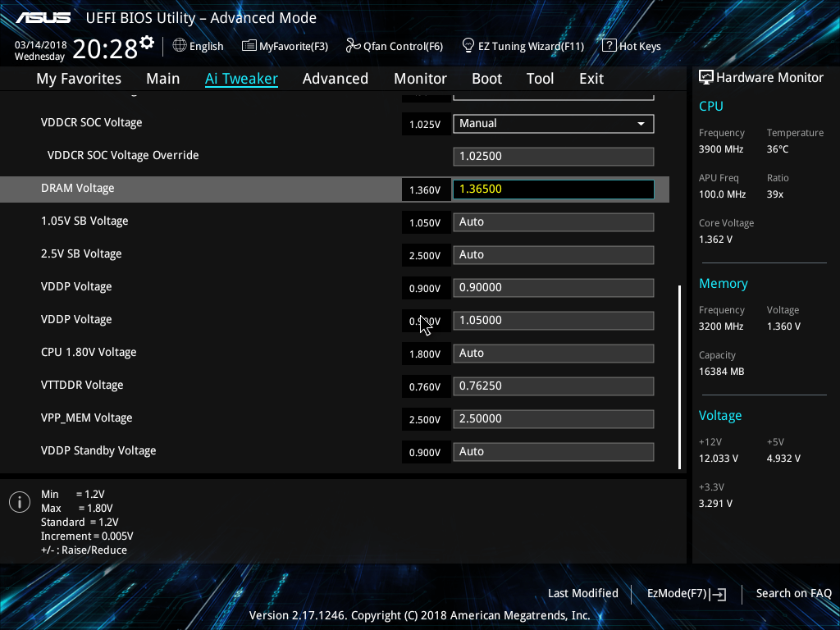This screenshot has width=840, height=630.
Task: Click VDDCR SOC Voltage Override field 1.02500
Action: pos(554,157)
